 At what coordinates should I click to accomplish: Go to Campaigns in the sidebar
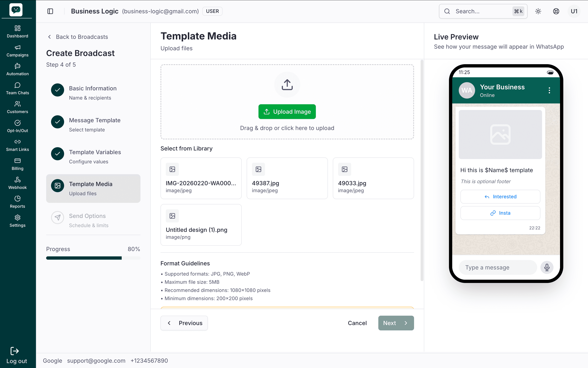[x=18, y=51]
